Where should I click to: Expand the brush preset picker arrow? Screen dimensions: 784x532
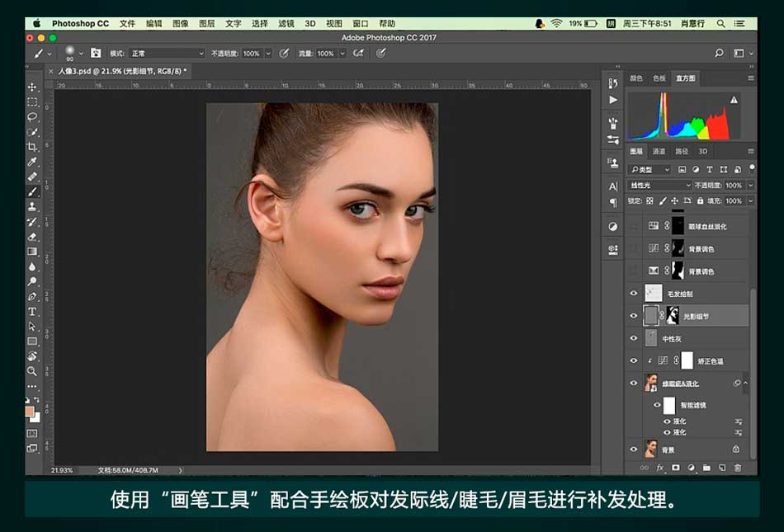click(x=81, y=54)
